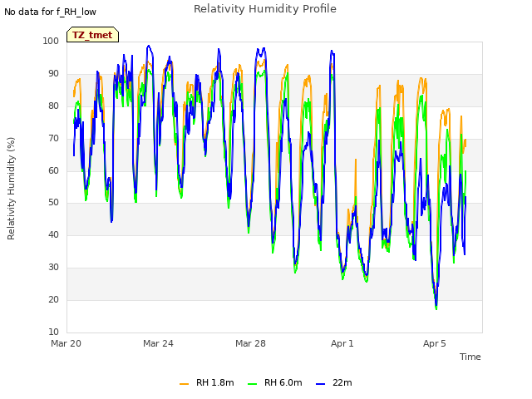
Task: Click the 90 y-axis tick label
Action: [x=53, y=74]
